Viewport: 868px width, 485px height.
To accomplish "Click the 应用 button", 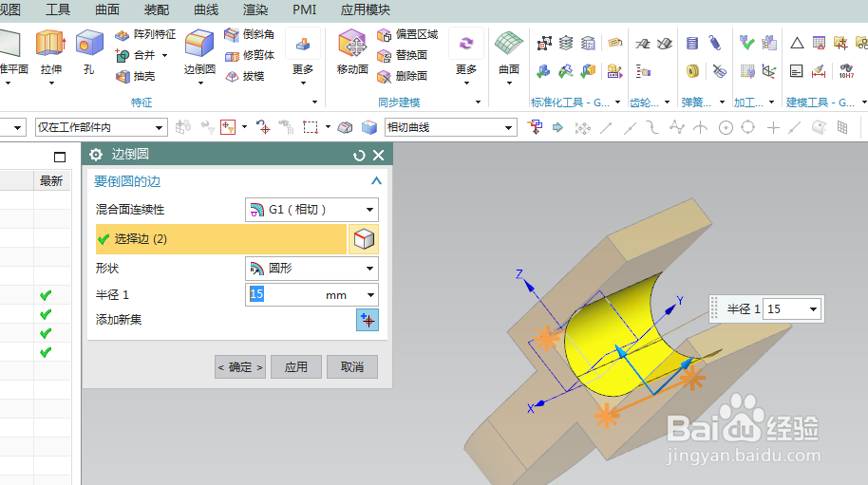I will coord(296,367).
